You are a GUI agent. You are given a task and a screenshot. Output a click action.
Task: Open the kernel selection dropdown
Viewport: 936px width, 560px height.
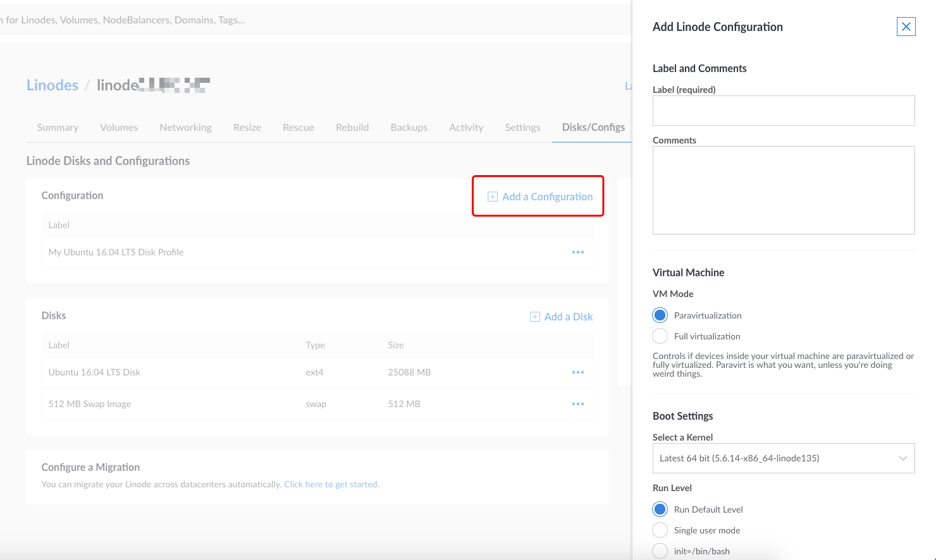pyautogui.click(x=784, y=458)
